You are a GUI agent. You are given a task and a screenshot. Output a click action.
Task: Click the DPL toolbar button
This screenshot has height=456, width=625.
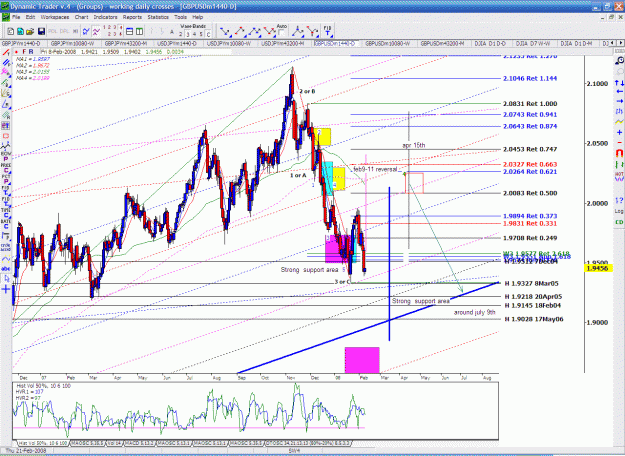pyautogui.click(x=64, y=31)
